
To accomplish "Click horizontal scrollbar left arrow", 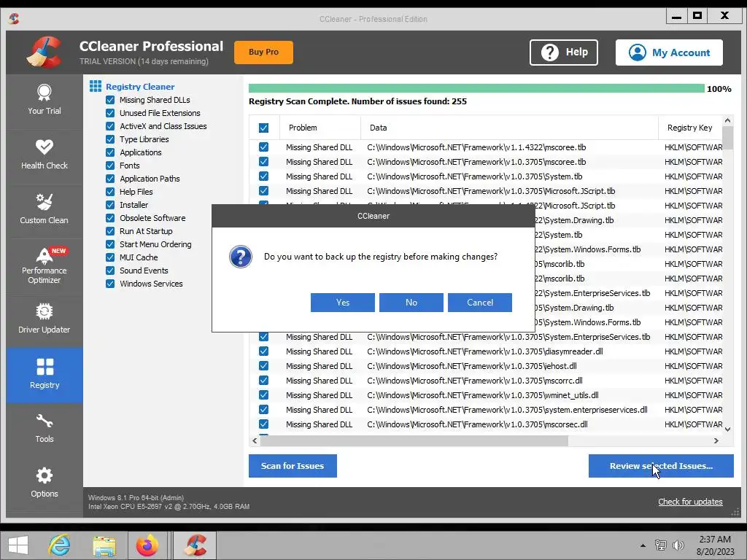I will click(x=255, y=441).
